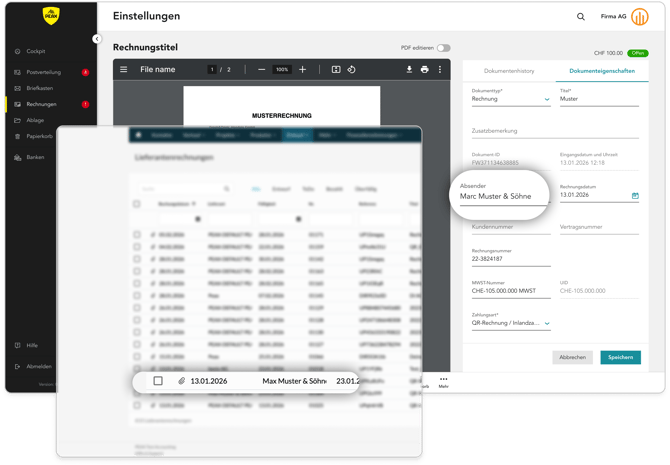Collapse the sidebar with the arrow button
The height and width of the screenshot is (465, 670).
(x=97, y=39)
